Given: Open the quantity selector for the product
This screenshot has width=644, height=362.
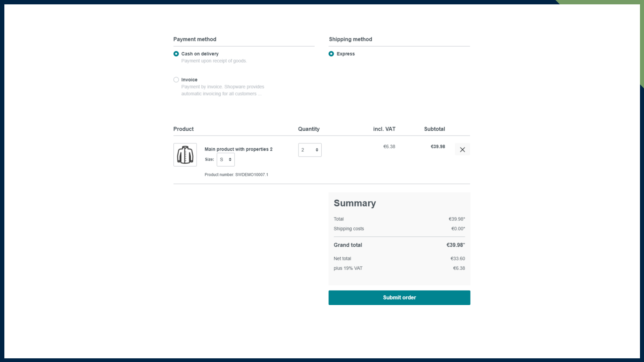Looking at the screenshot, I should 309,150.
